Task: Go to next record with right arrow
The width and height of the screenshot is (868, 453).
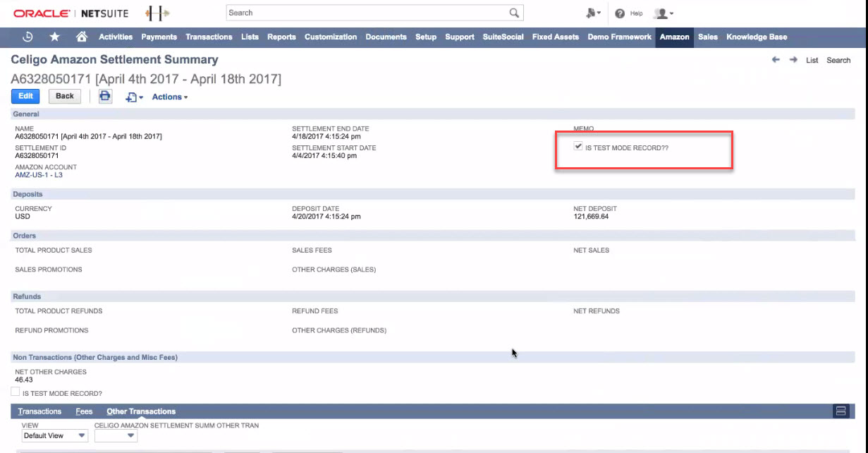Action: click(793, 60)
